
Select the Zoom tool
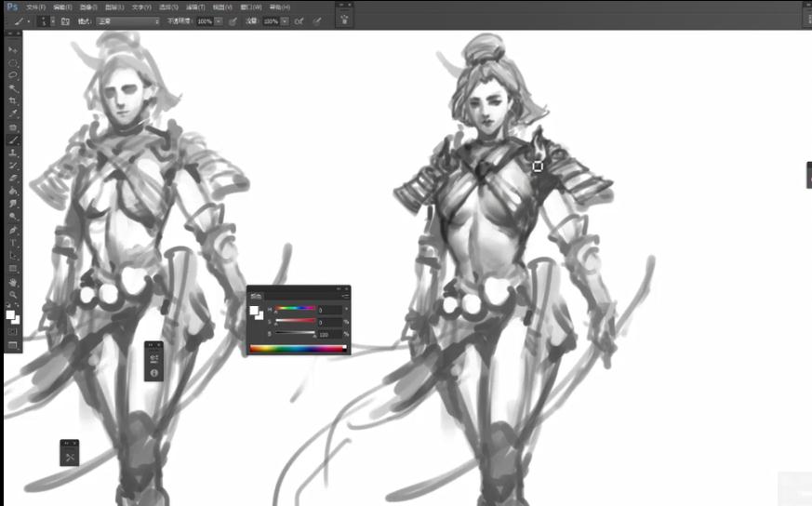point(13,295)
